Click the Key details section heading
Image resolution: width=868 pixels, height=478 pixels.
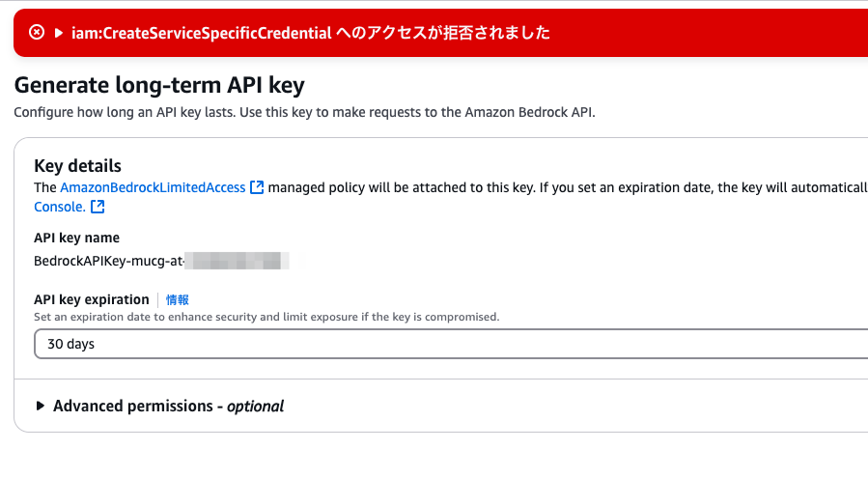click(x=77, y=166)
